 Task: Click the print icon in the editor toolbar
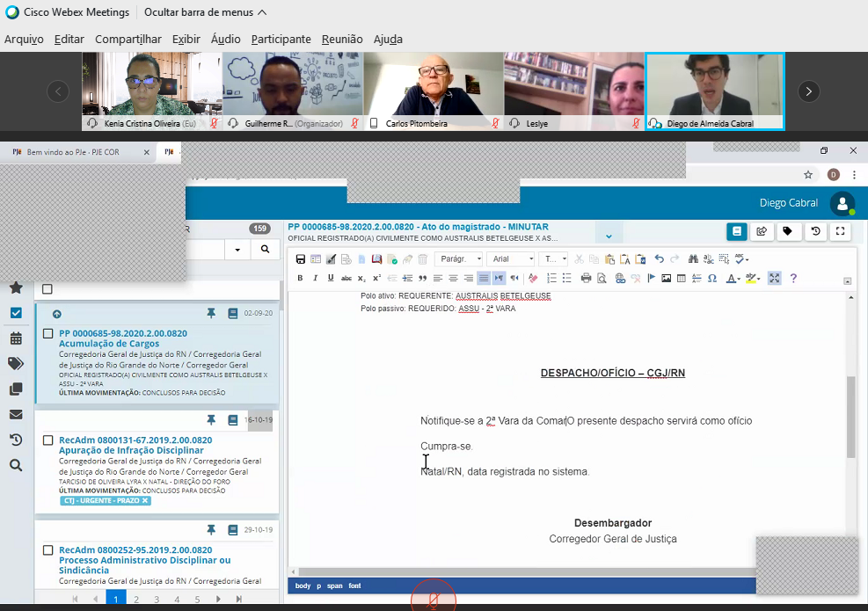[x=586, y=278]
